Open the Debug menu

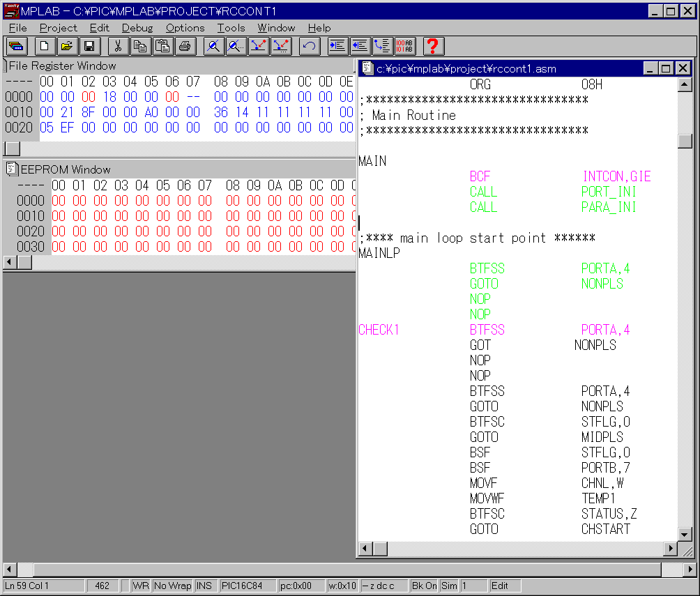[x=137, y=28]
